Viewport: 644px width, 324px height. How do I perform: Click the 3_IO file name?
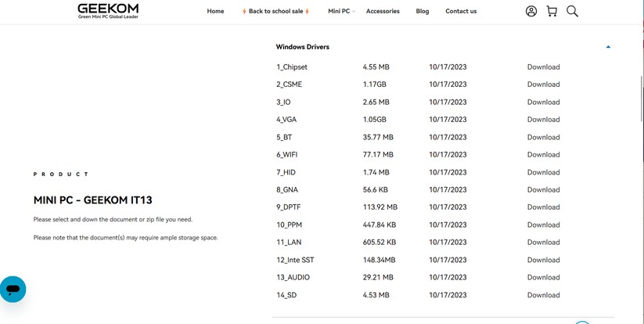pyautogui.click(x=283, y=102)
